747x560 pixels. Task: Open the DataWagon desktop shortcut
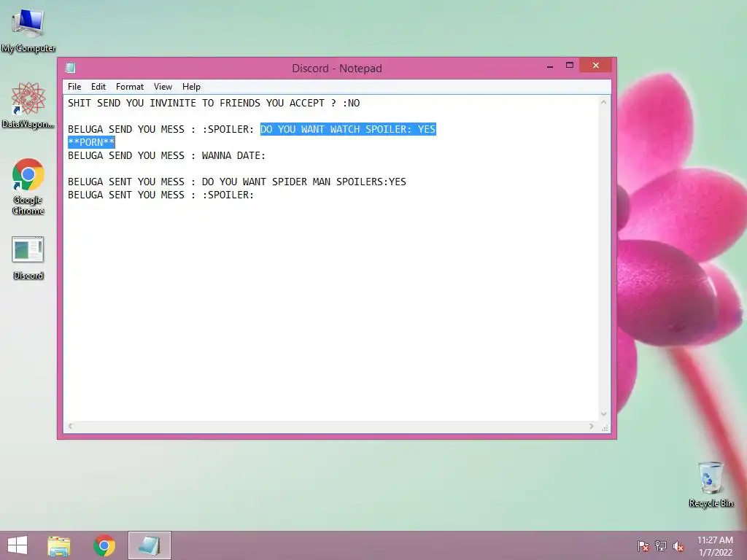point(28,105)
